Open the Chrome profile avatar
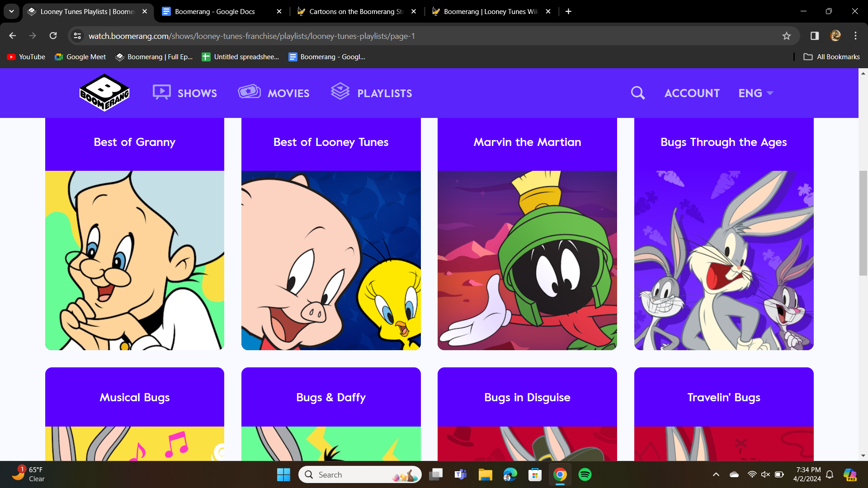The width and height of the screenshot is (868, 488). pyautogui.click(x=835, y=36)
